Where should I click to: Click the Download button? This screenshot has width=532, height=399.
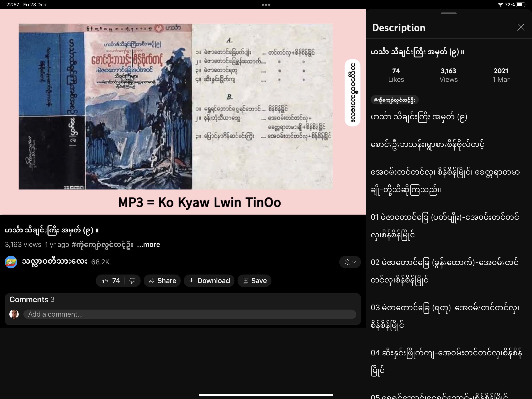coord(209,281)
